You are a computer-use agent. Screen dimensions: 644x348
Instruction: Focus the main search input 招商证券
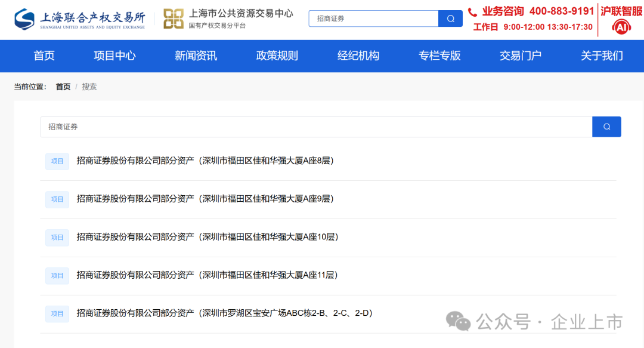point(316,127)
